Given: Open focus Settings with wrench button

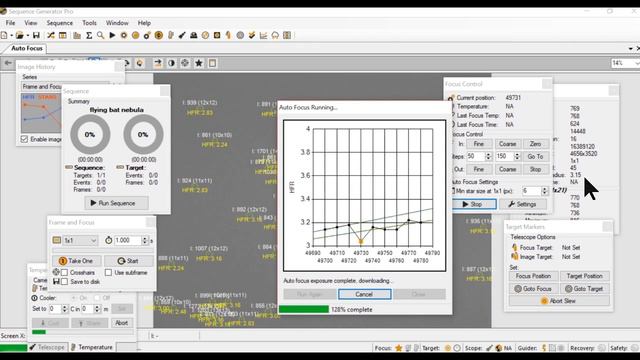Looking at the screenshot, I should [x=523, y=204].
